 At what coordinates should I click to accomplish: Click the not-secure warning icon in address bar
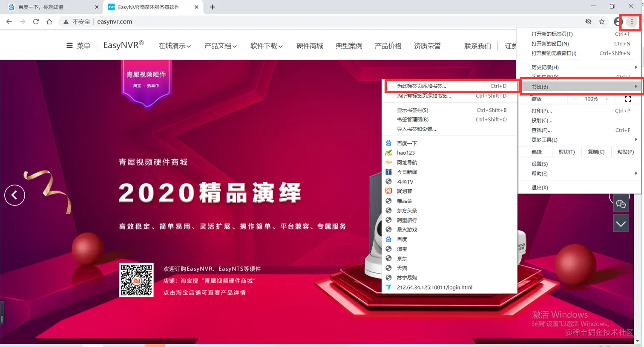[66, 22]
